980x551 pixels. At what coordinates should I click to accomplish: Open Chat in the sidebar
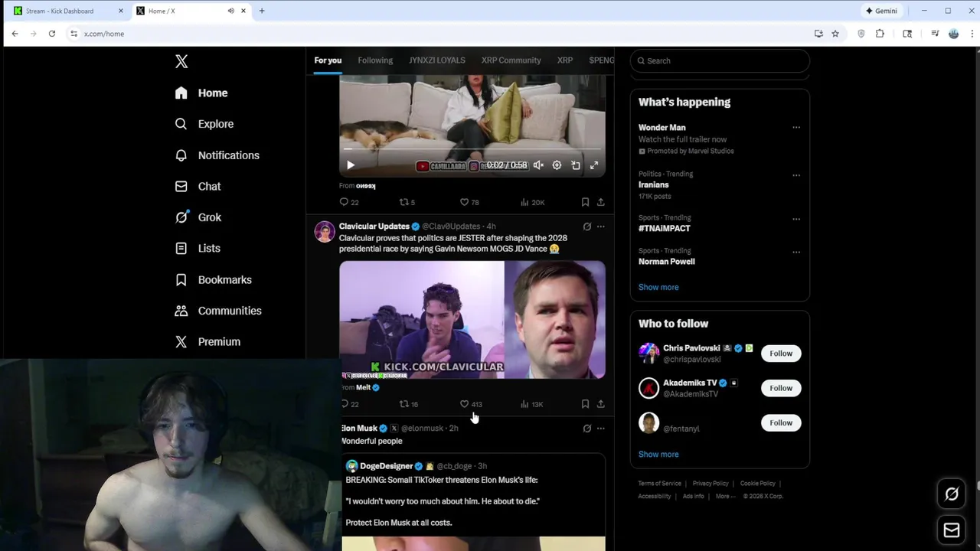point(198,186)
